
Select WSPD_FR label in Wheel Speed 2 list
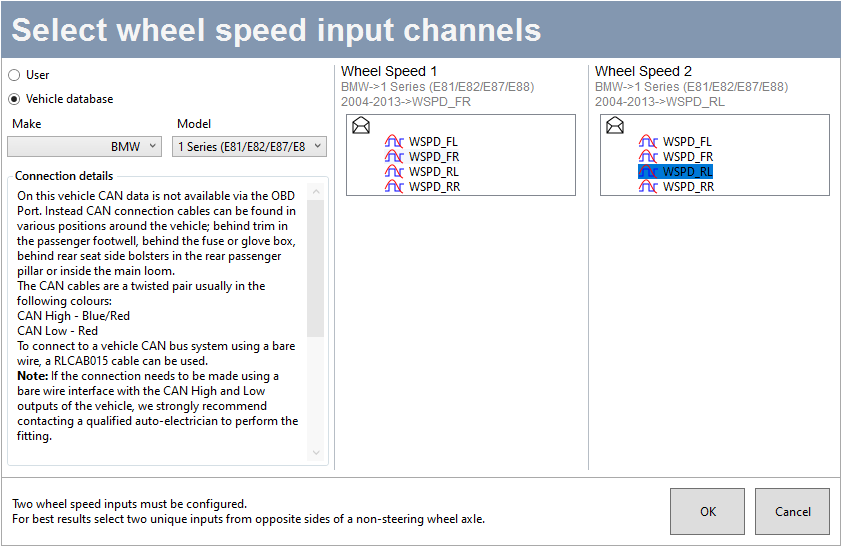[x=688, y=157]
